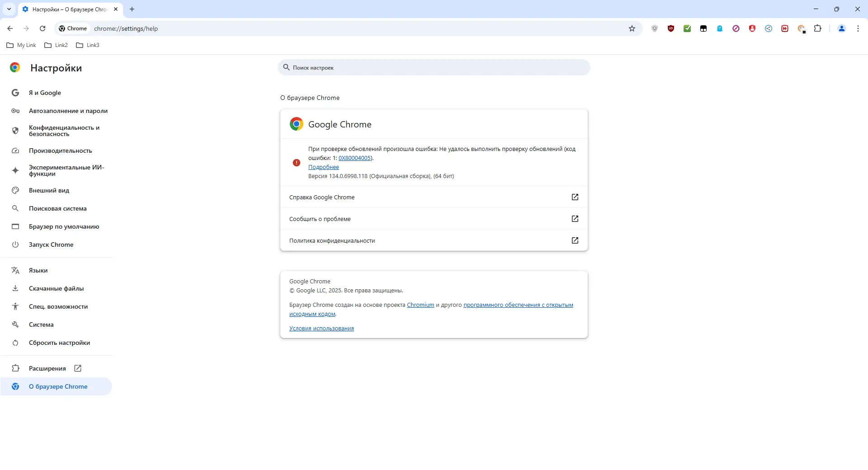Close the Настройки tab

116,9
